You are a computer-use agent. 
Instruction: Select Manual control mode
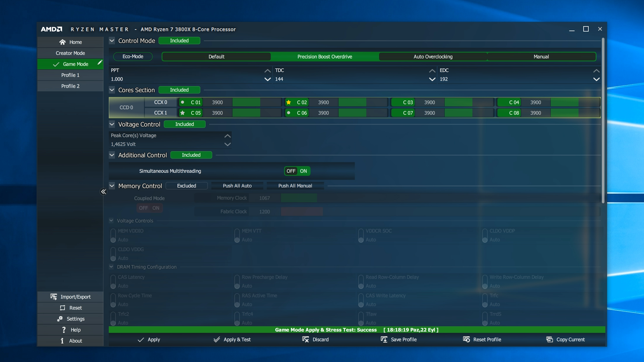pos(541,56)
